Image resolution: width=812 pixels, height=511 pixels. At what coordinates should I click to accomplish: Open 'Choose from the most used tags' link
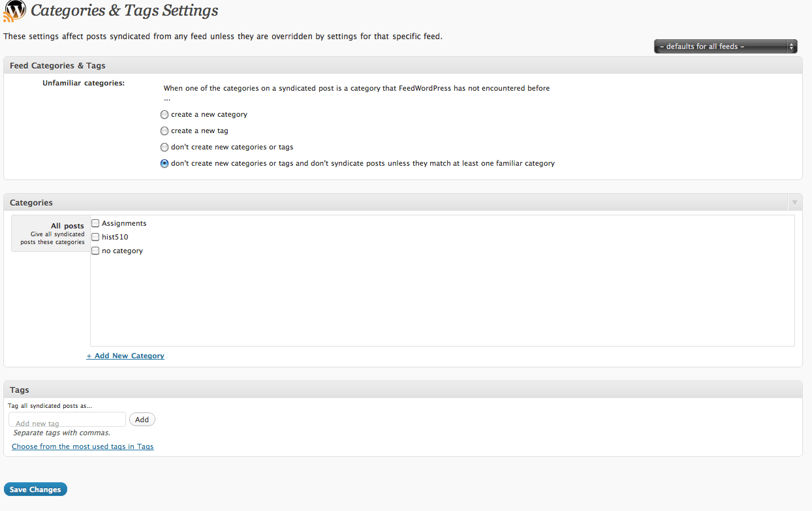pos(83,446)
